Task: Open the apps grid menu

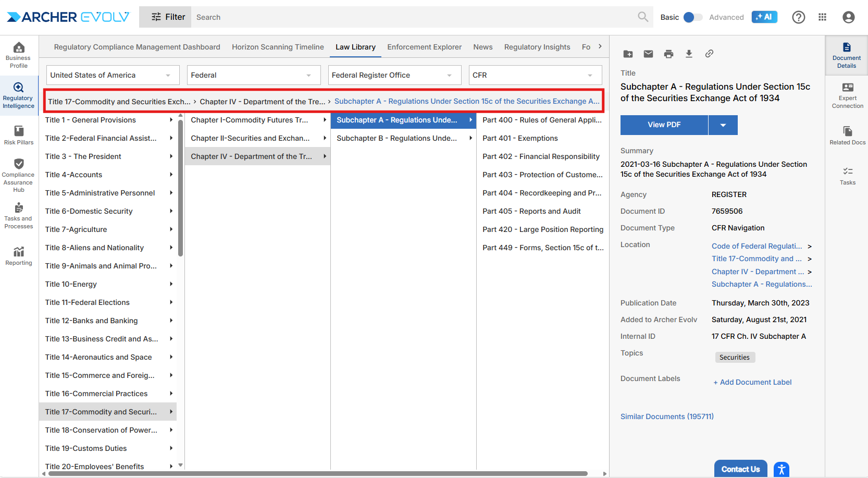Action: pos(822,17)
